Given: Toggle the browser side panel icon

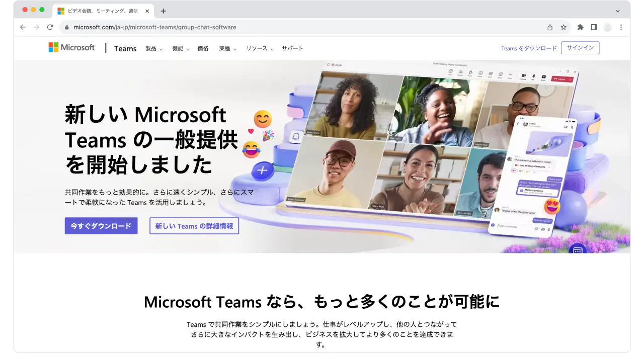Looking at the screenshot, I should point(594,27).
